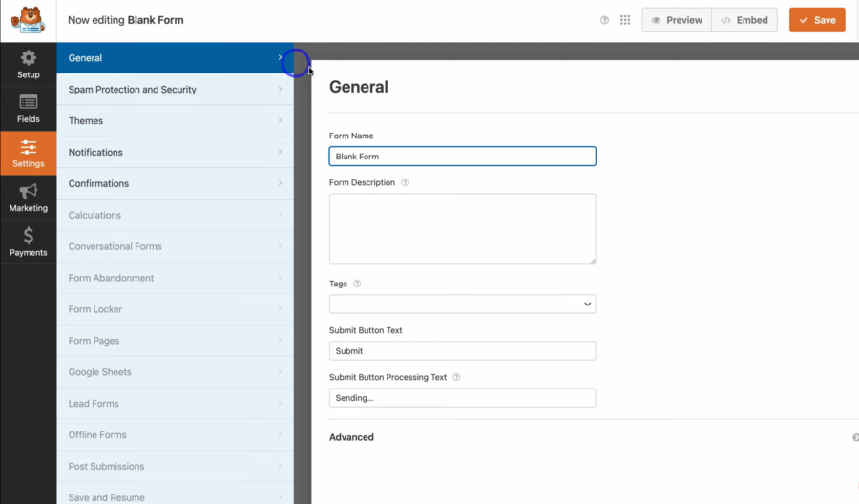Click the 'General' page heading
Screen dimensions: 859x504
coord(358,87)
